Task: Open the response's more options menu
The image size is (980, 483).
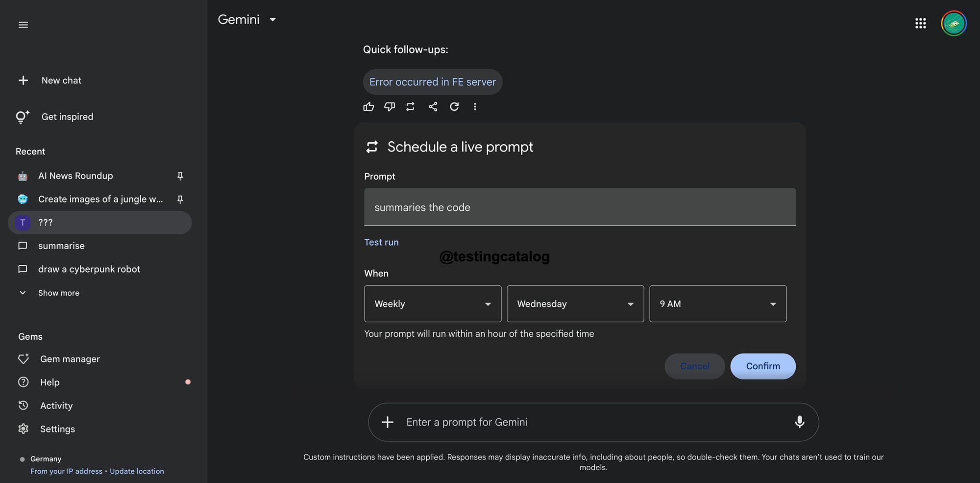Action: (475, 106)
